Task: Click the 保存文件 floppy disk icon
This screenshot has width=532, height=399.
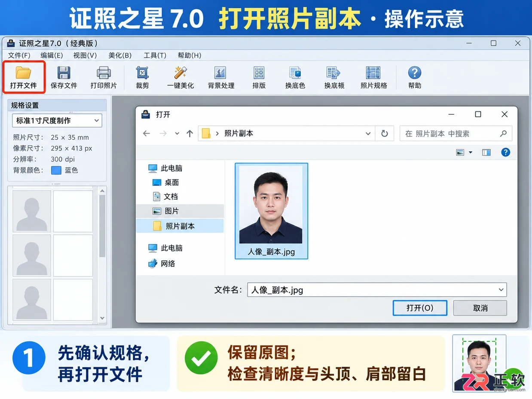Action: [64, 73]
